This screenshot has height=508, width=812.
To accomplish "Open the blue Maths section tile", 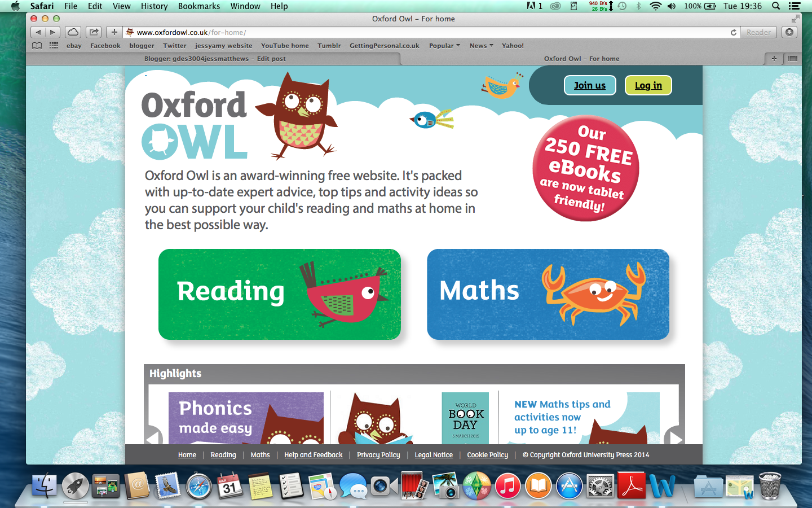I will click(x=548, y=294).
